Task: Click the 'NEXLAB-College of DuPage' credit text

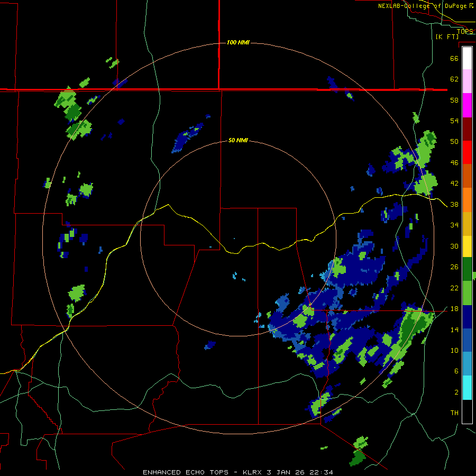Action: (423, 6)
